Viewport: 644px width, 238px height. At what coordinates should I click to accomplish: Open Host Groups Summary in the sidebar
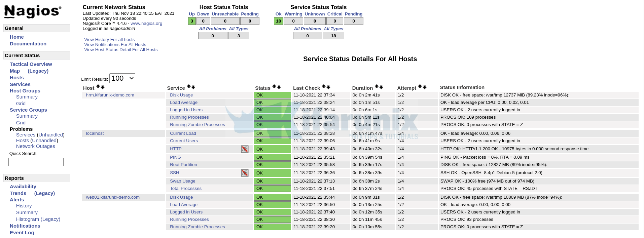27,97
